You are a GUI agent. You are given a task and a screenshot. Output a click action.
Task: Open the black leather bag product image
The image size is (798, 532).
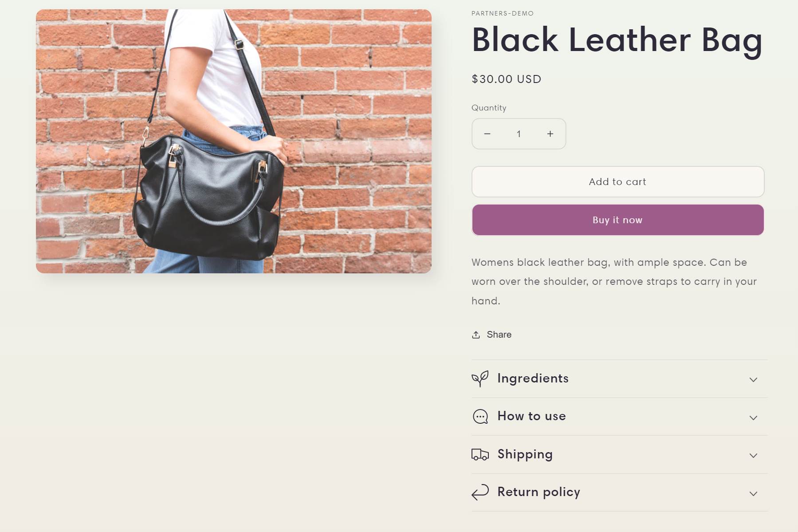coord(233,141)
